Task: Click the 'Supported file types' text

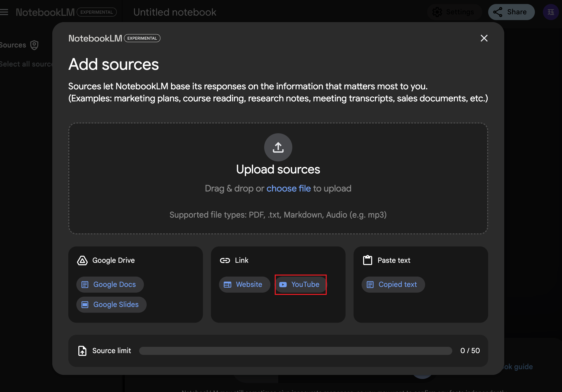Action: (278, 215)
